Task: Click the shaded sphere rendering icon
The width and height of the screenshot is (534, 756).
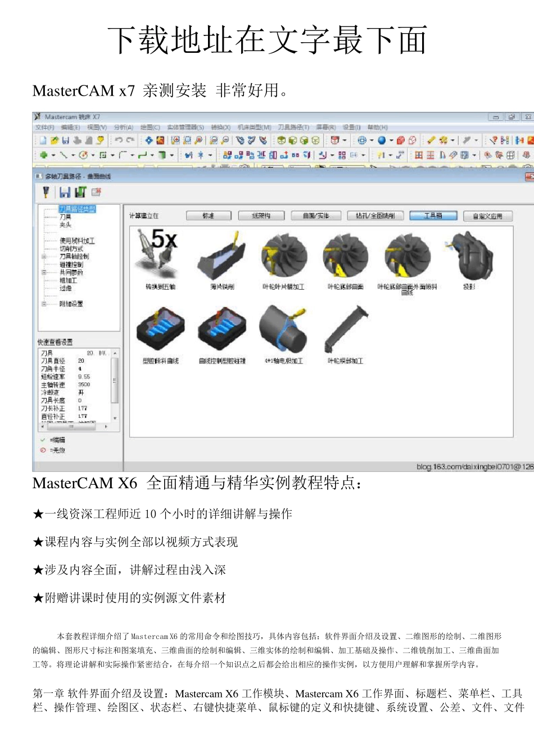Action: click(382, 140)
